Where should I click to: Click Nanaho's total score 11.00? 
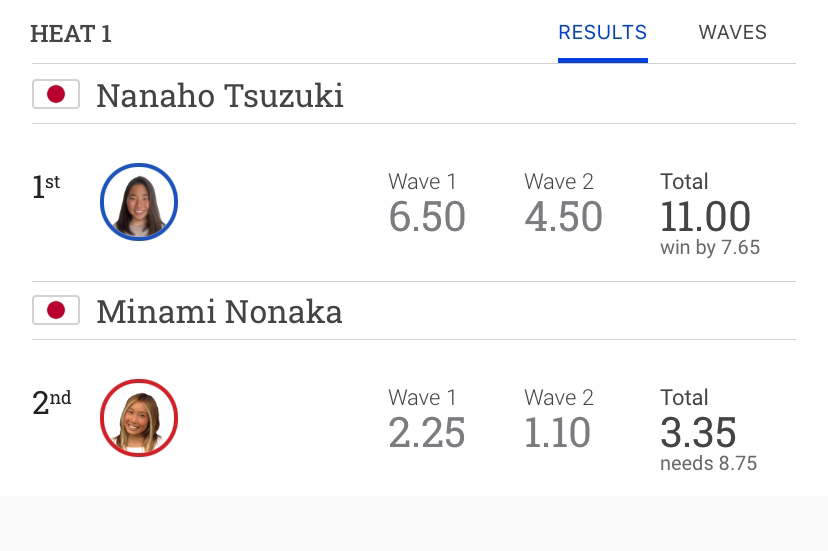pyautogui.click(x=705, y=217)
